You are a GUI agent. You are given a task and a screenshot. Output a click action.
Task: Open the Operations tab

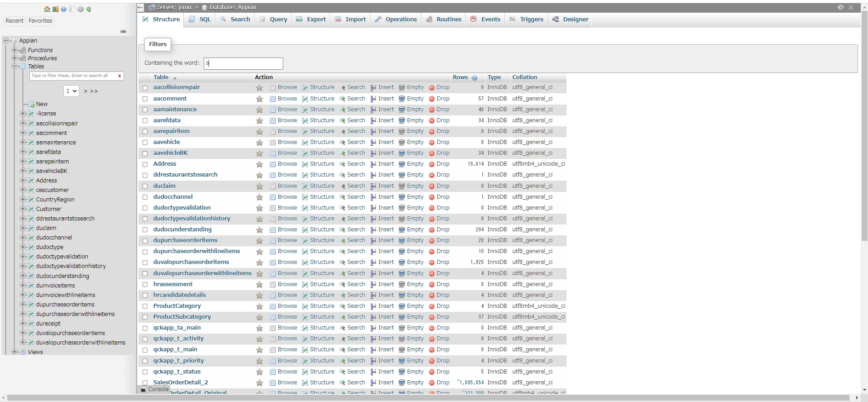point(396,19)
